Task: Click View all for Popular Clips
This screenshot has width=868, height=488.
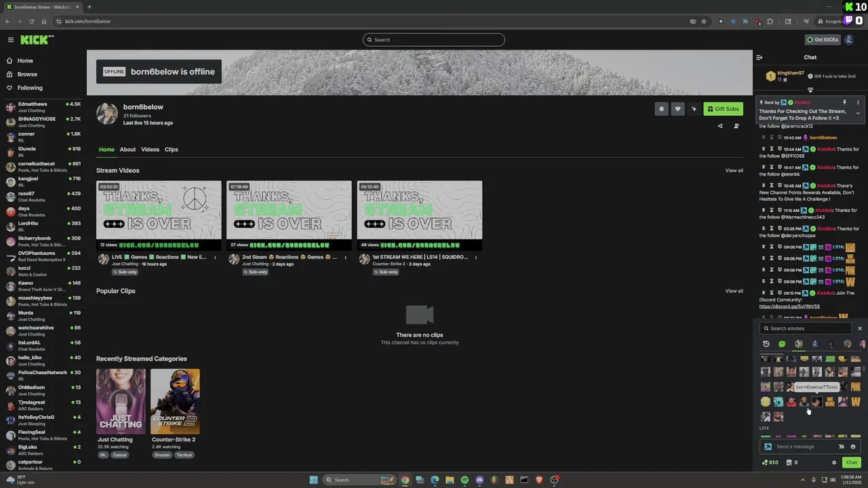Action: tap(734, 291)
